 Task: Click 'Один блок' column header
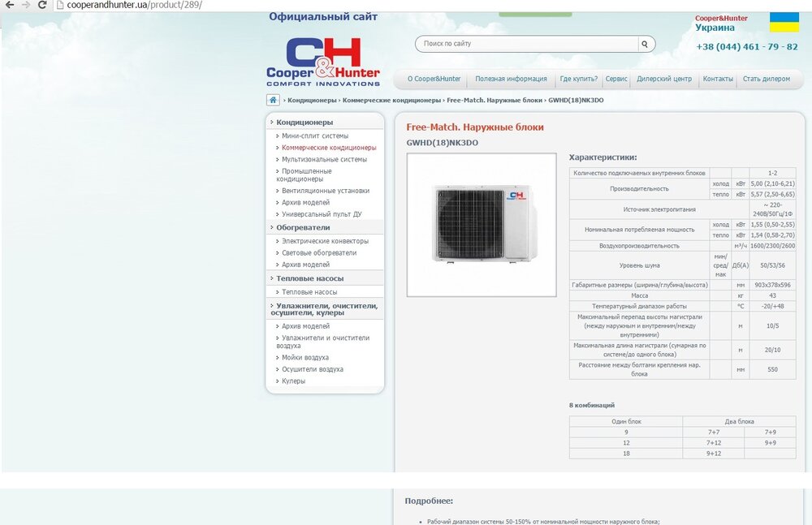pyautogui.click(x=626, y=421)
